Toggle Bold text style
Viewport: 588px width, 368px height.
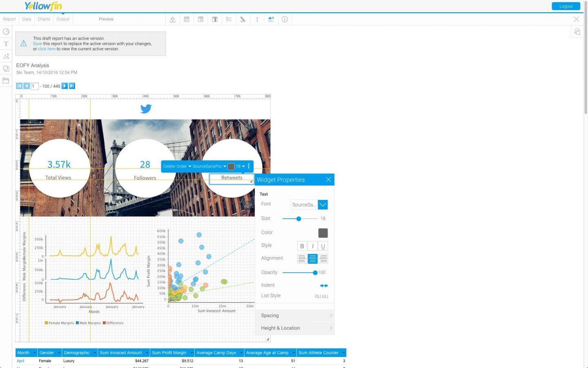(x=302, y=246)
